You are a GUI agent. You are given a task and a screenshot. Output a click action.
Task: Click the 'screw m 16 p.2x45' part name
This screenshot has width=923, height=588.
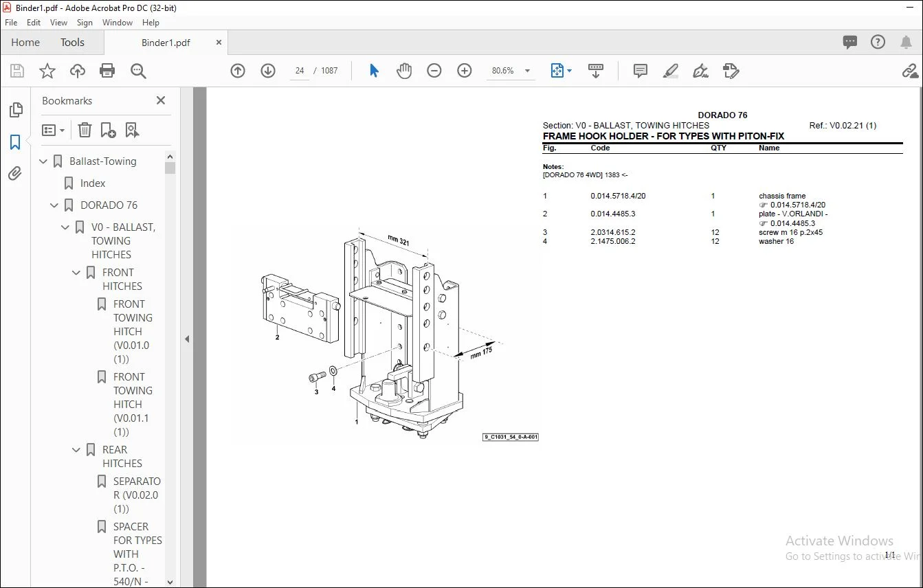pos(790,232)
